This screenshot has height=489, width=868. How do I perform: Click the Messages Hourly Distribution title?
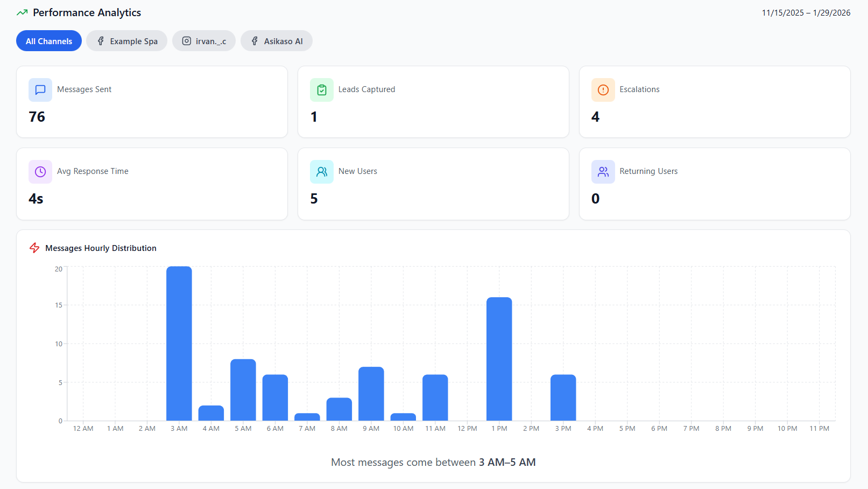pyautogui.click(x=101, y=248)
